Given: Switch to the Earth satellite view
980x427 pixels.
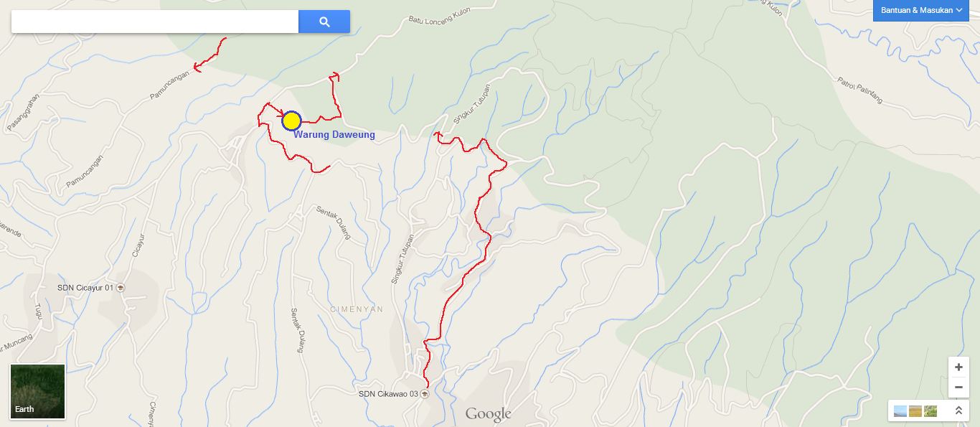Looking at the screenshot, I should coord(38,392).
